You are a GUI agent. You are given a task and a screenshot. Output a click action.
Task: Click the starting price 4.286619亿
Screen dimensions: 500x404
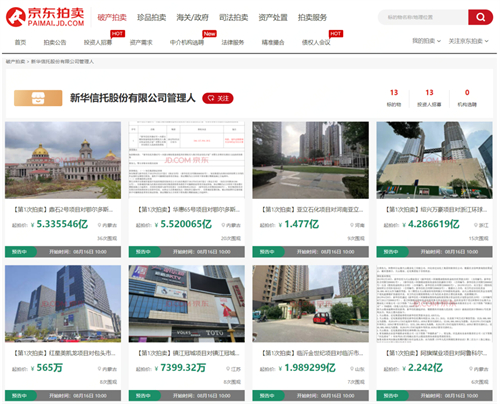(434, 224)
